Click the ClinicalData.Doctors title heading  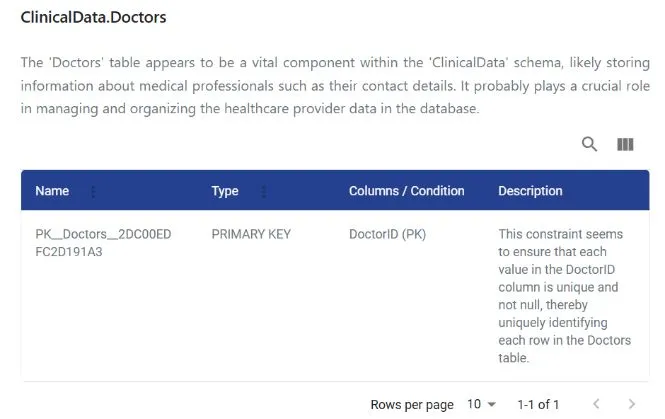pos(93,17)
